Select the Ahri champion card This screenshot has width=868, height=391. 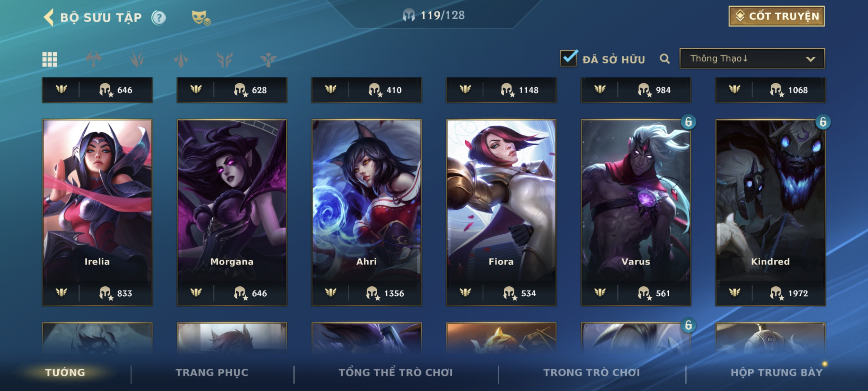pyautogui.click(x=366, y=213)
